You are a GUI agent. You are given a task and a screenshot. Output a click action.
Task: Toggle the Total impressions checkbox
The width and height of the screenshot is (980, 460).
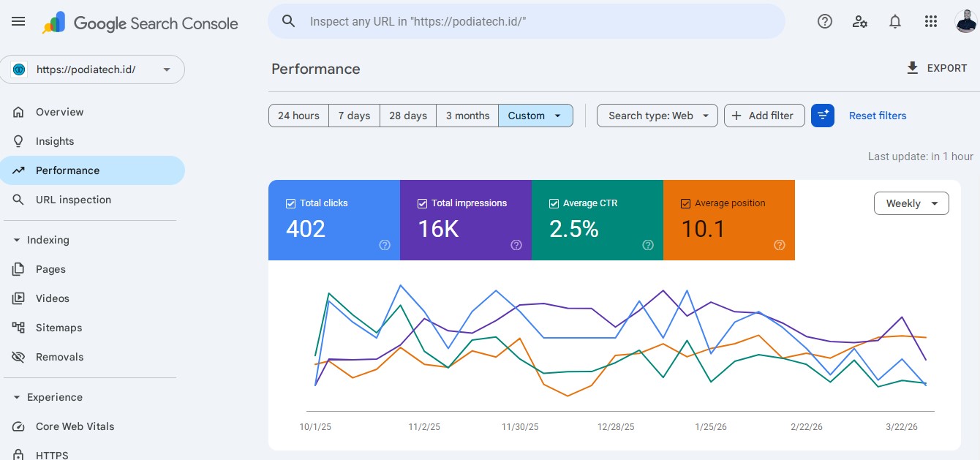(422, 203)
